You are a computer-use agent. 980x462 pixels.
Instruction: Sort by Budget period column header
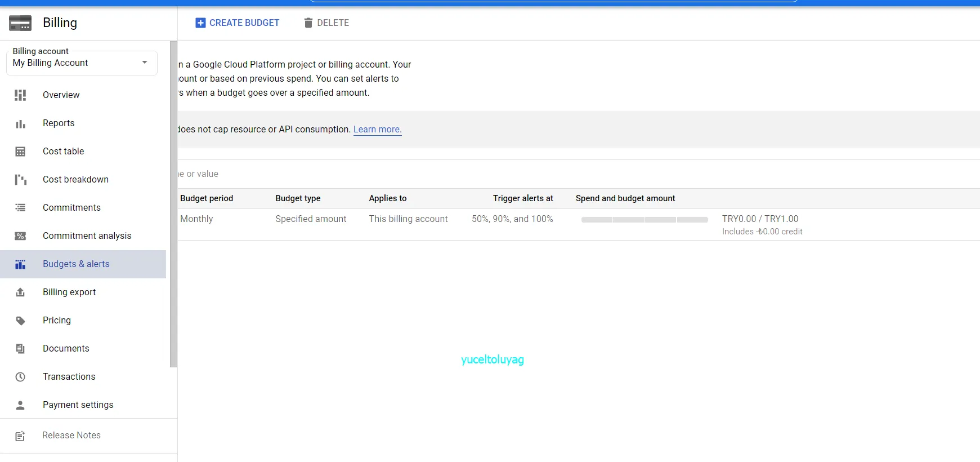[x=207, y=198]
